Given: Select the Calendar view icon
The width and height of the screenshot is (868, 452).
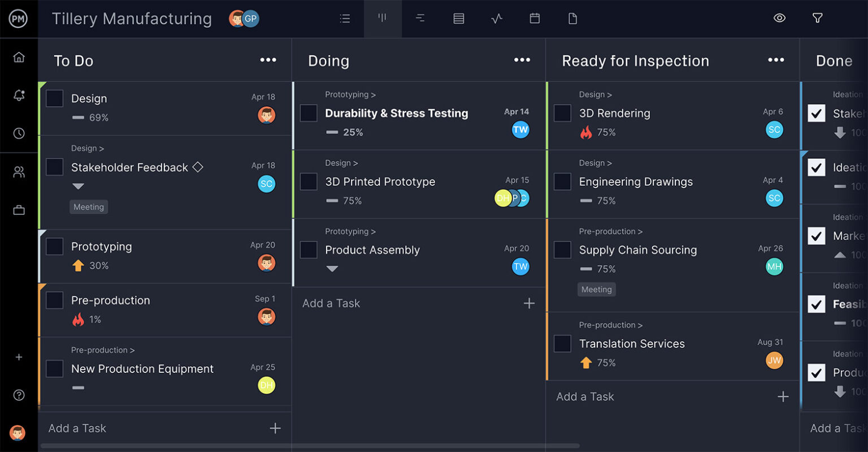Looking at the screenshot, I should click(534, 18).
